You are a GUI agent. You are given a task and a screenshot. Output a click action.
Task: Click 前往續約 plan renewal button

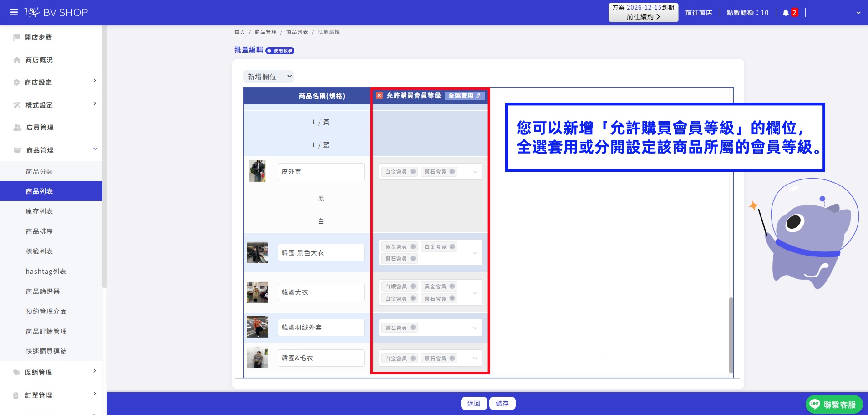643,17
